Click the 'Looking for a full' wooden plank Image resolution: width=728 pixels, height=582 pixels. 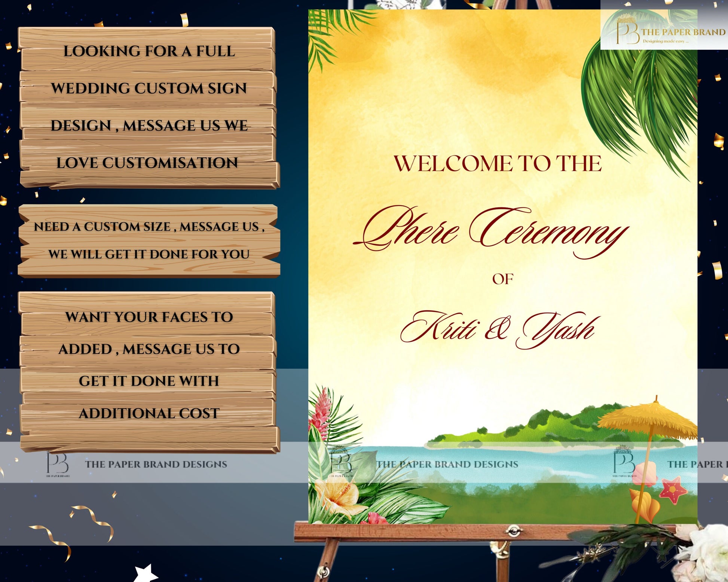149,51
